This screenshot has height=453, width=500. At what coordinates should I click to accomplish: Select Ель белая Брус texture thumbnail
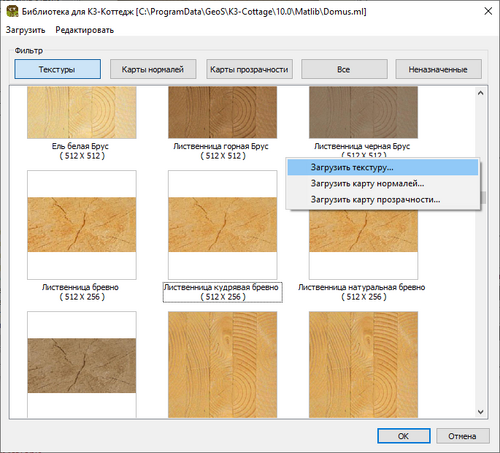[82, 112]
